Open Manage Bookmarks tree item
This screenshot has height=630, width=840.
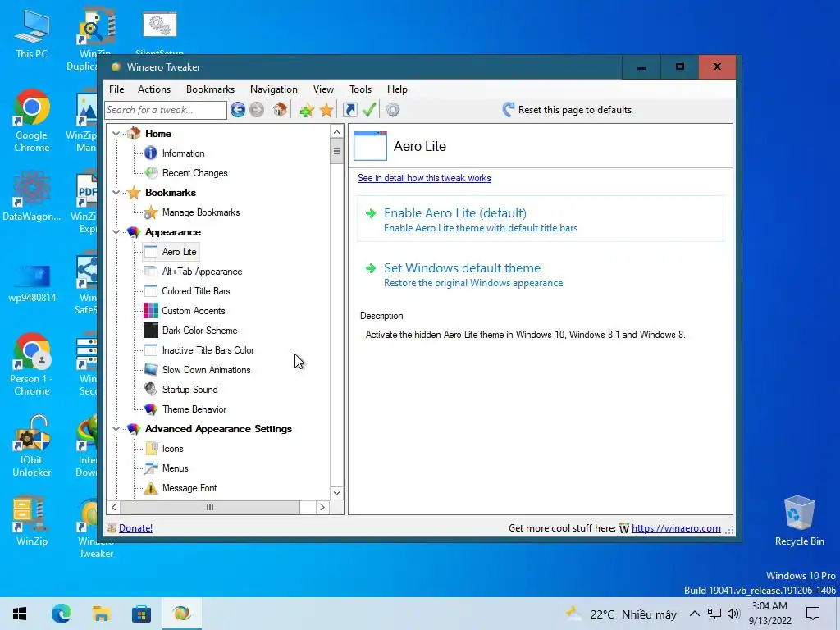coord(201,212)
